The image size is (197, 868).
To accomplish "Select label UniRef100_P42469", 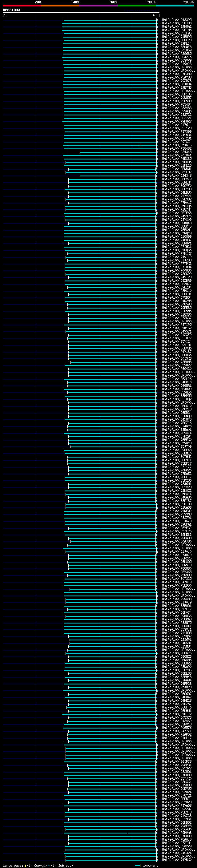I will point(177,721).
